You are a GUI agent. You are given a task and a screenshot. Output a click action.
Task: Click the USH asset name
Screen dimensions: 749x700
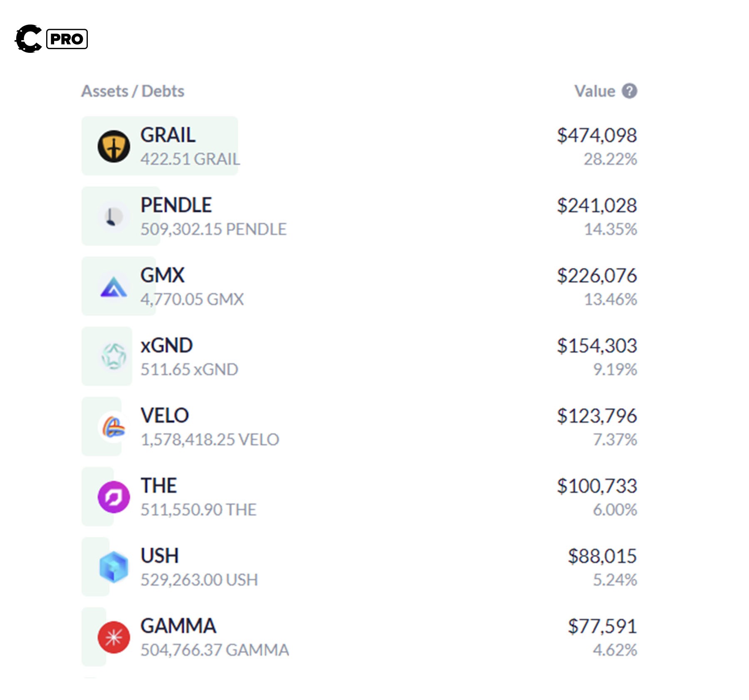click(x=160, y=556)
